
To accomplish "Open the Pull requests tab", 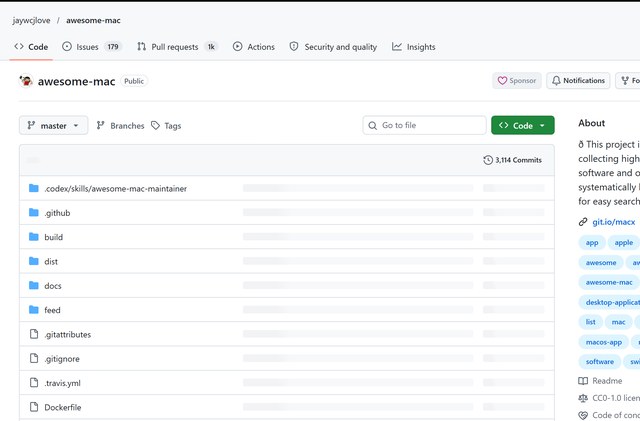I will coord(178,47).
